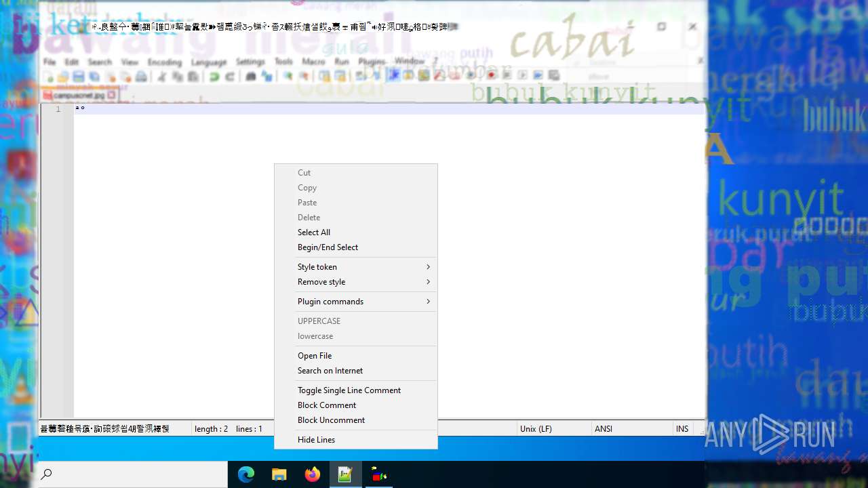The width and height of the screenshot is (868, 488).
Task: Click the Notepad++ taskbar icon
Action: 345,475
